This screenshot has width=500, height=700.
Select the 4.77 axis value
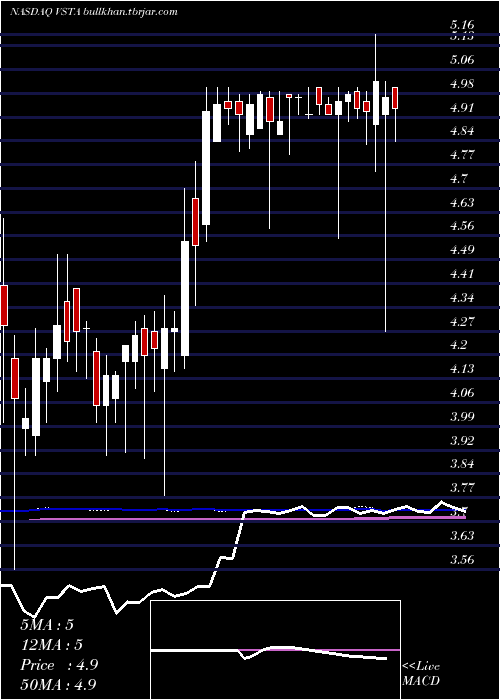[462, 155]
